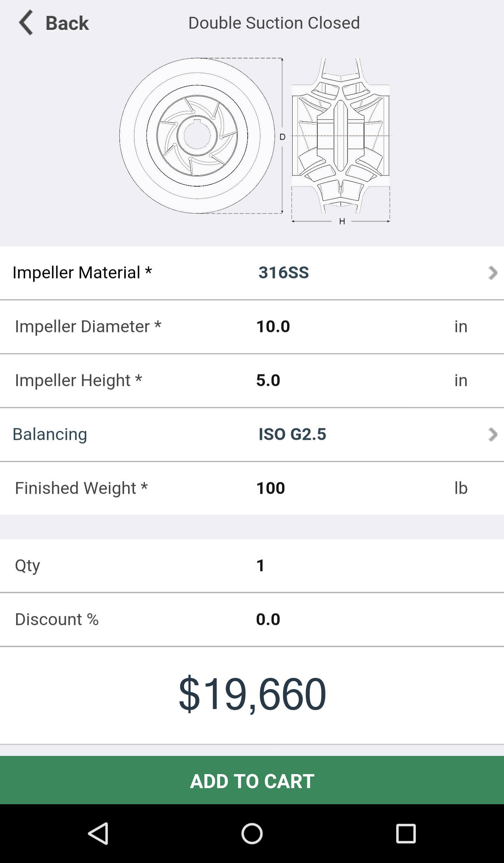
Task: Edit the Discount % value
Action: point(268,619)
